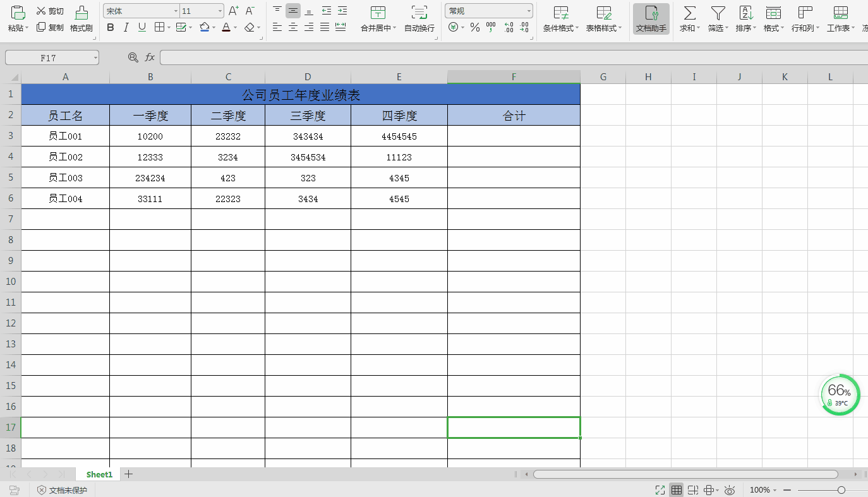Open the Name Box dropdown showing F17
The width and height of the screenshot is (868, 497).
click(x=95, y=58)
